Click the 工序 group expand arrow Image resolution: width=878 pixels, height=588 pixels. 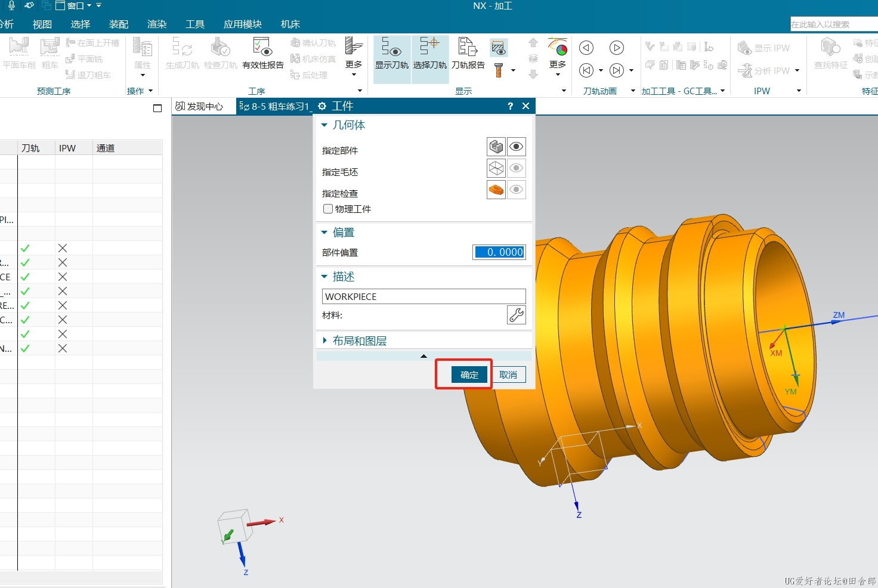tap(360, 91)
